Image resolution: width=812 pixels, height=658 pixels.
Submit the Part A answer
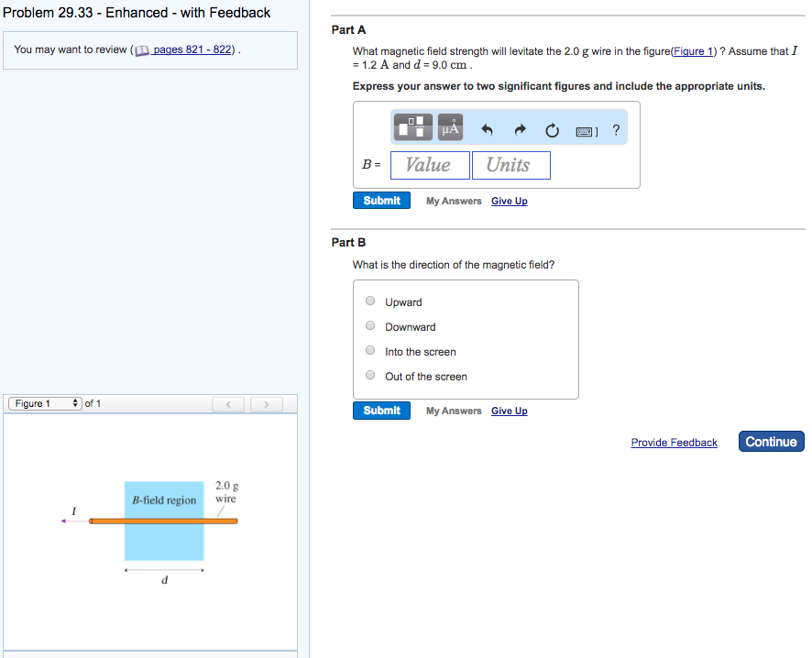tap(381, 200)
